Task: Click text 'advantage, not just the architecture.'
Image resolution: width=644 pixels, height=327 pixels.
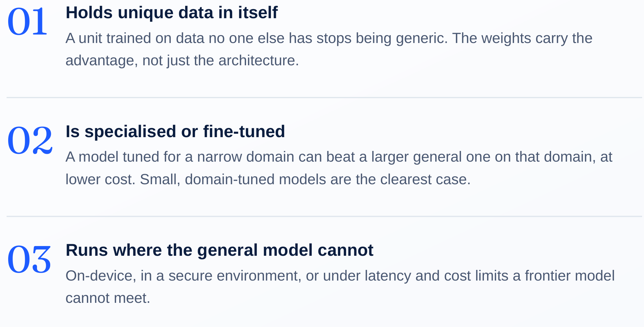Action: click(182, 61)
